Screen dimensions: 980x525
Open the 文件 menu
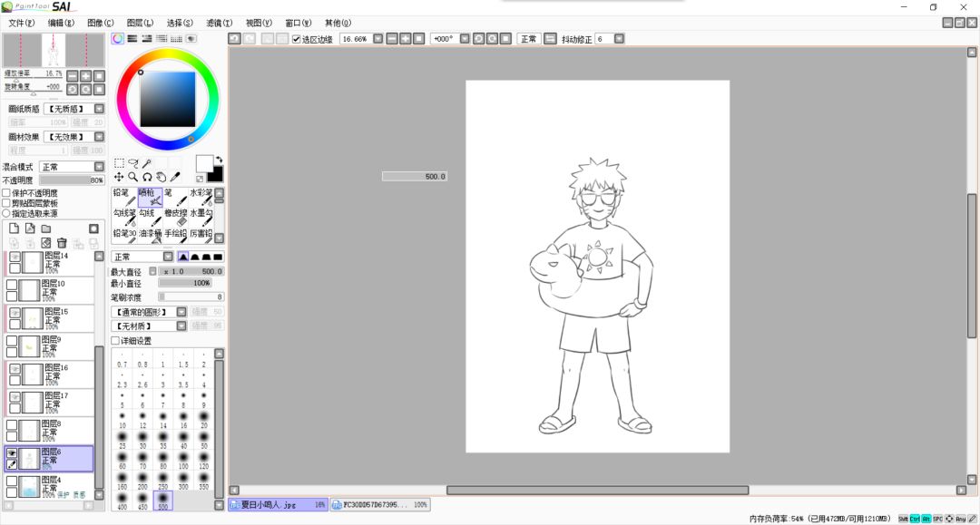(22, 23)
